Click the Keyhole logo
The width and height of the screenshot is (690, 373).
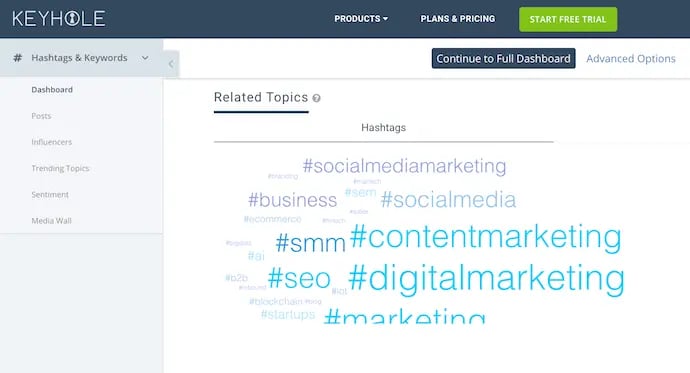(x=59, y=18)
